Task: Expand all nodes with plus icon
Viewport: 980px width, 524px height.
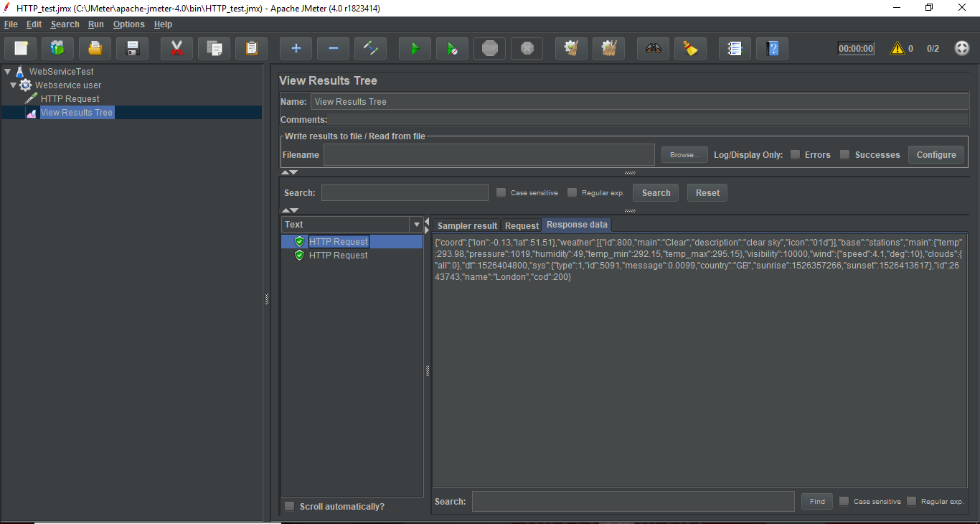Action: point(296,48)
